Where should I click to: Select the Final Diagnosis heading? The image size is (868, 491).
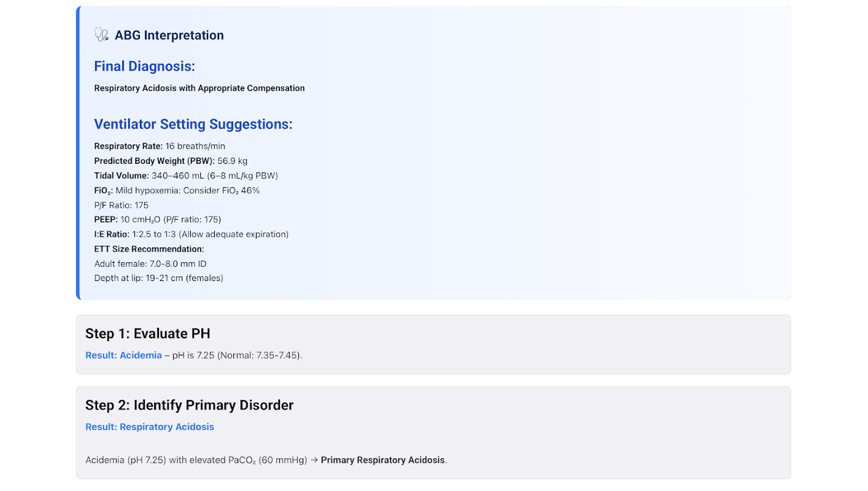(x=144, y=66)
